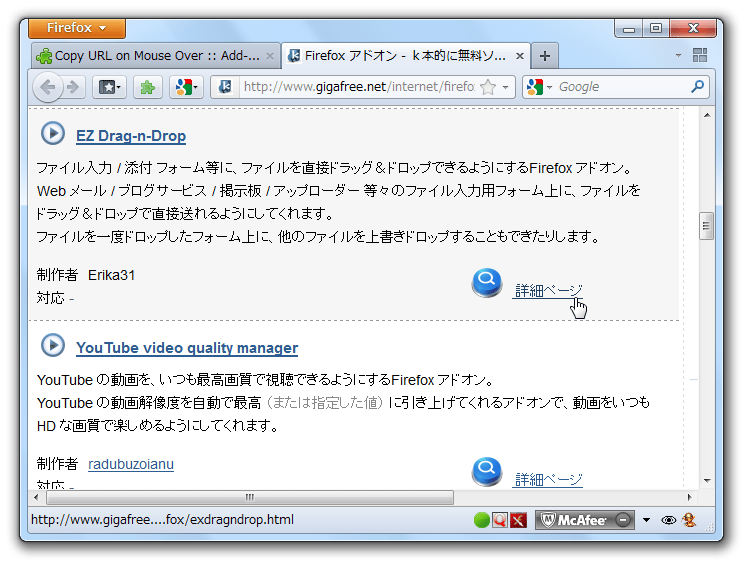The height and width of the screenshot is (563, 747).
Task: Click the vertical scrollbar up arrow
Action: point(707,115)
